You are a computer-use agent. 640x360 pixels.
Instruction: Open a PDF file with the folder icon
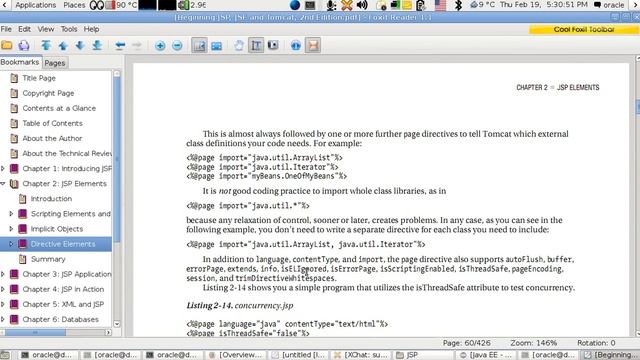[x=7, y=45]
